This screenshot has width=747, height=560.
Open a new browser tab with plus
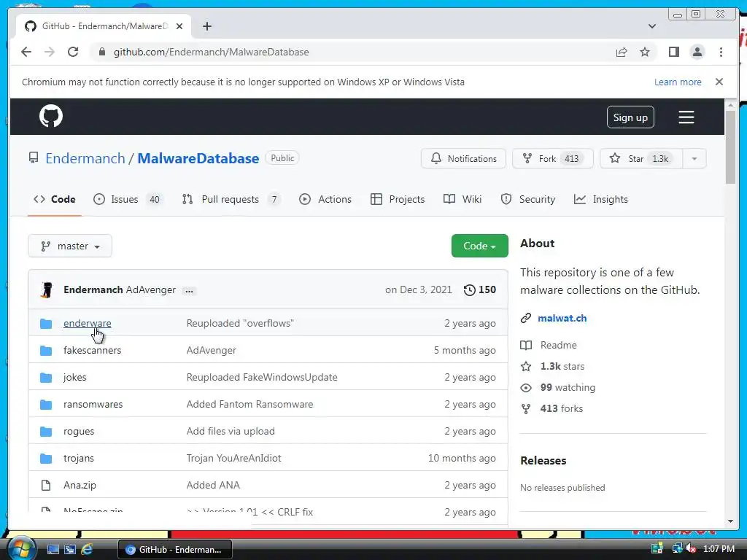tap(206, 26)
